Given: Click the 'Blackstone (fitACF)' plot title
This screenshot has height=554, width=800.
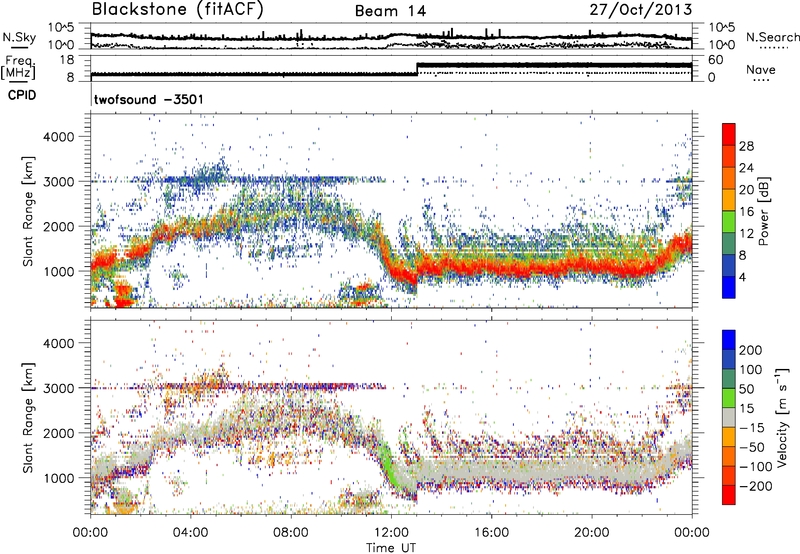Looking at the screenshot, I should (x=178, y=10).
